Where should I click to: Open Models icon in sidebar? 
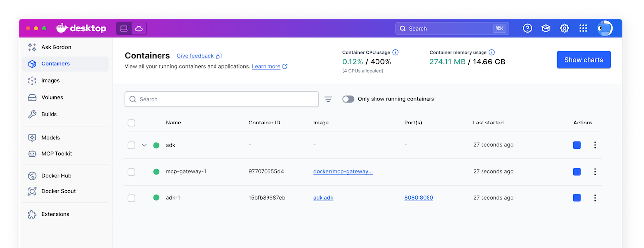(x=32, y=138)
